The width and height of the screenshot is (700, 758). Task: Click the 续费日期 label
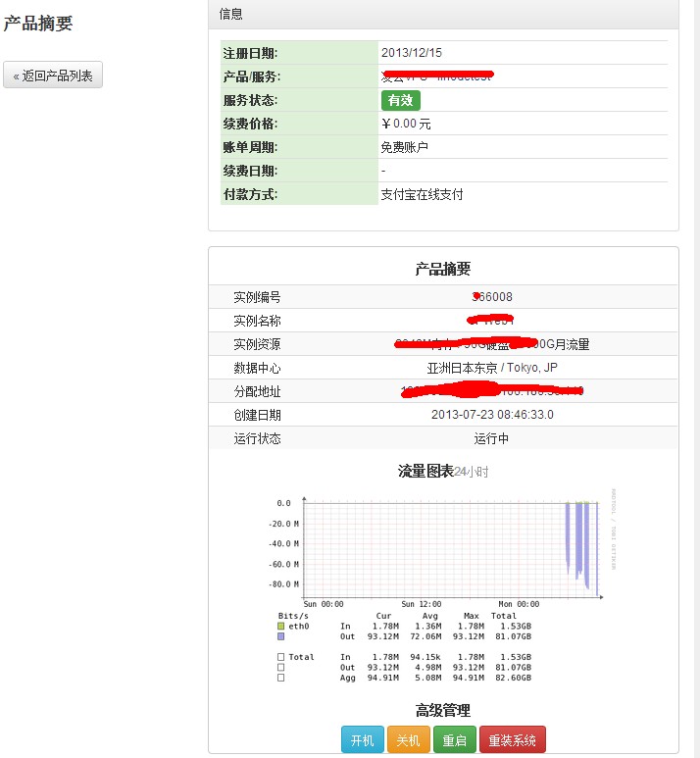point(250,172)
